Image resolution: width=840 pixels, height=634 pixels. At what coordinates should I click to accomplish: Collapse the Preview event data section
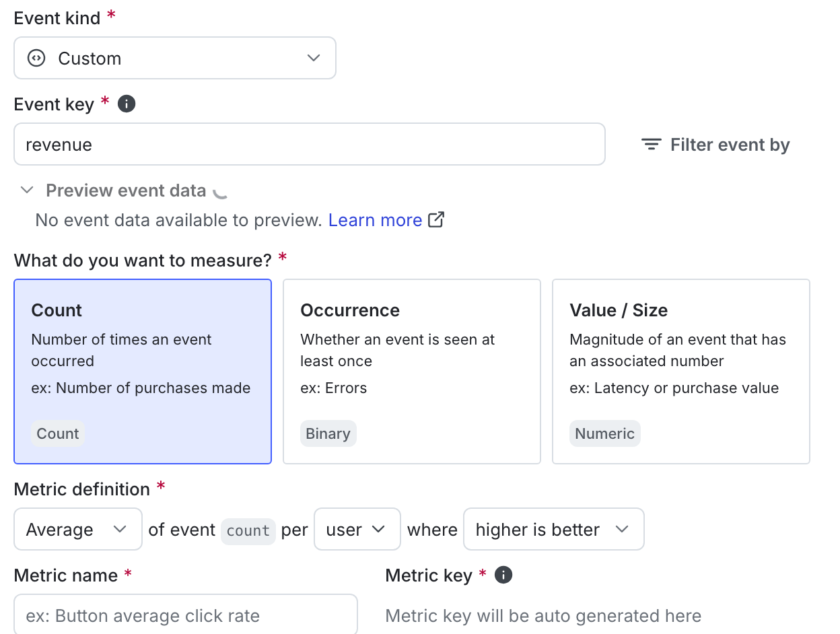[27, 190]
